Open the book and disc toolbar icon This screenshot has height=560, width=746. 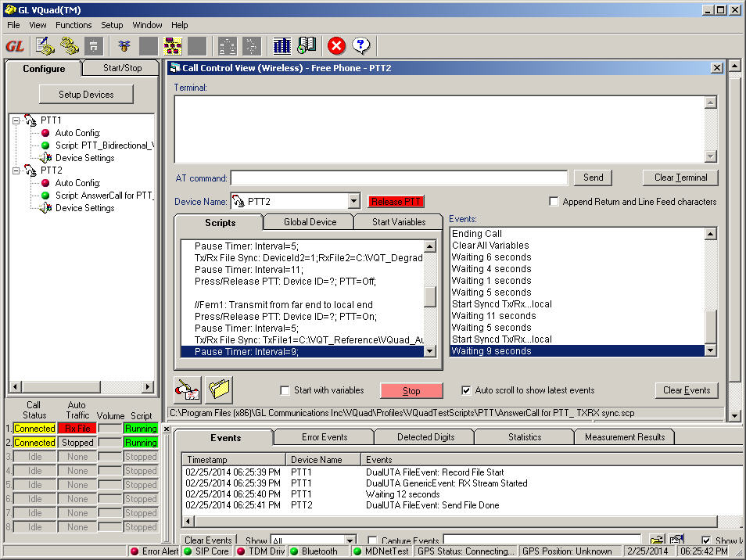307,46
